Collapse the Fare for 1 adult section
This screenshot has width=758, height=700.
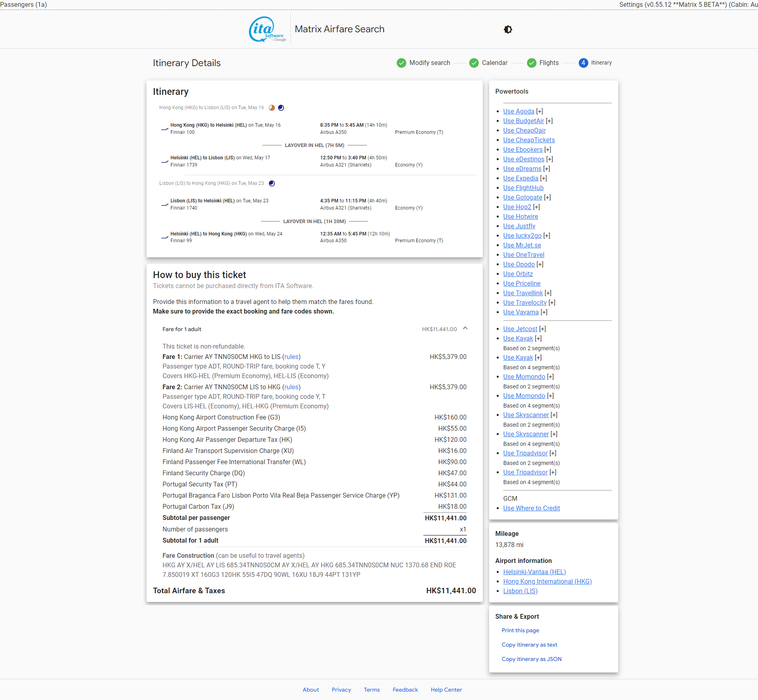click(465, 329)
